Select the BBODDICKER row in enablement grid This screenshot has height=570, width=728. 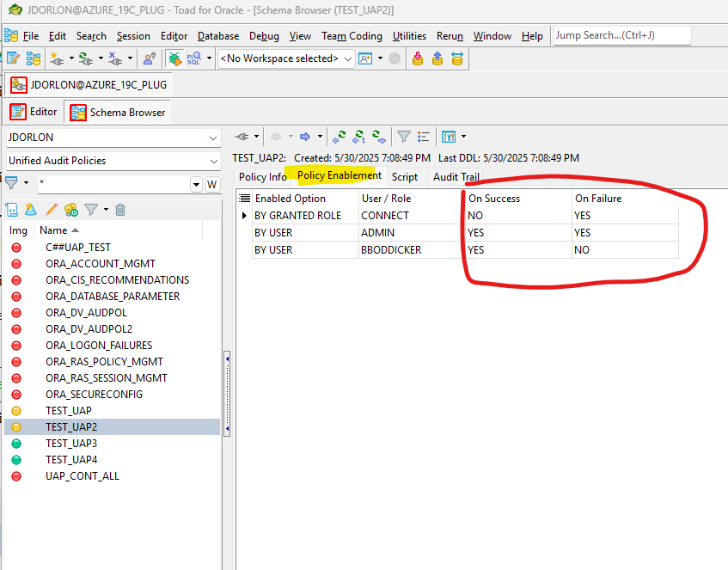tap(465, 250)
